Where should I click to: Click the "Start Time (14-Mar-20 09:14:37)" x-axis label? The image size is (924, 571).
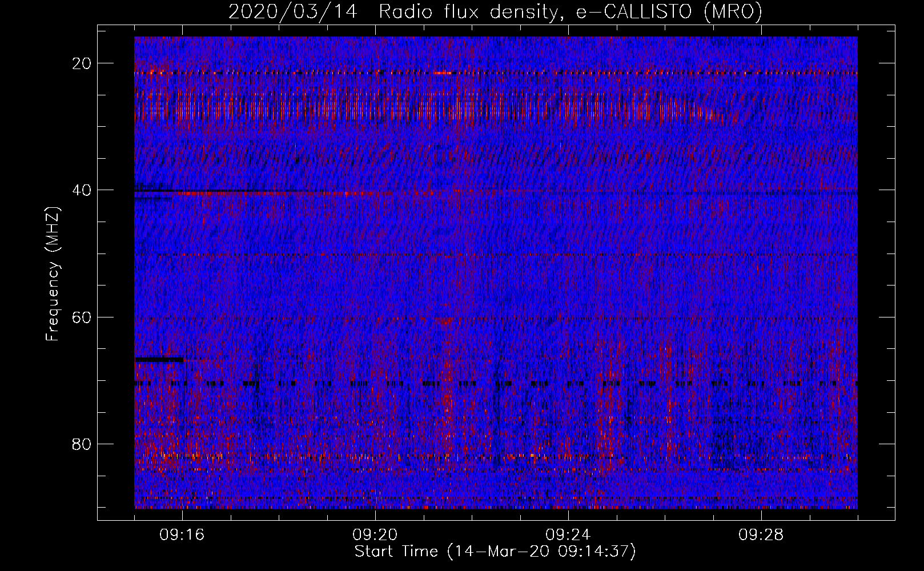pos(495,552)
